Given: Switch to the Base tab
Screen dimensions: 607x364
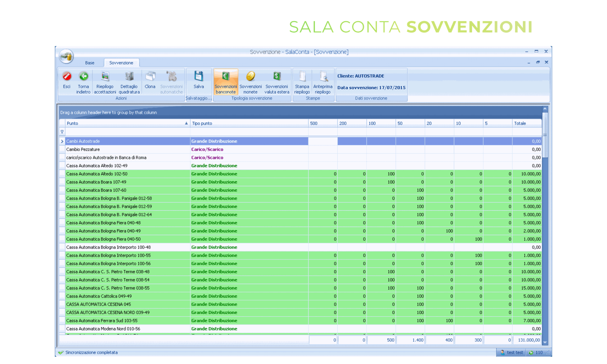Looking at the screenshot, I should pos(89,63).
